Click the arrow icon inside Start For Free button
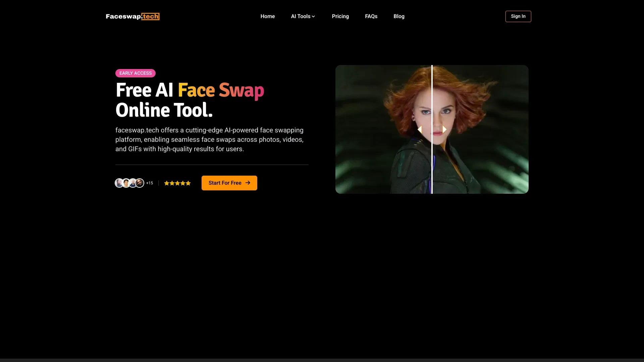 pos(248,183)
